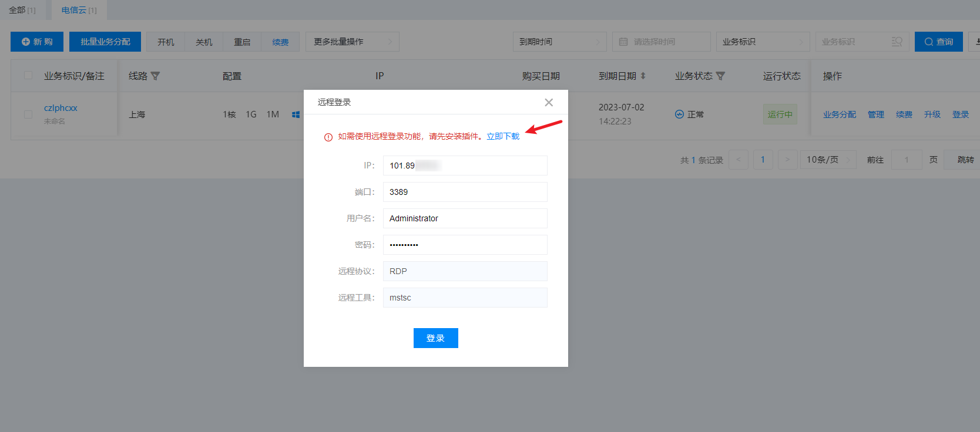This screenshot has height=432, width=980.
Task: Switch to the 电信云 tab
Action: click(x=79, y=10)
